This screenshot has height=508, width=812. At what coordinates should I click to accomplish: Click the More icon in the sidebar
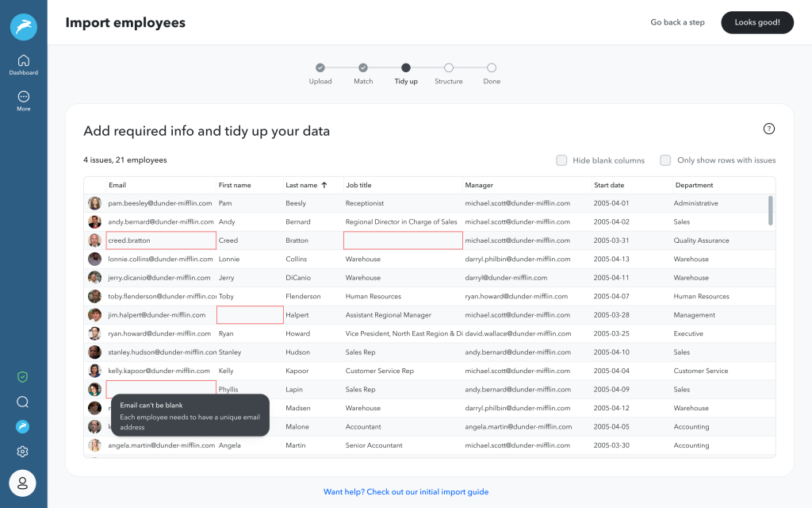coord(23,99)
